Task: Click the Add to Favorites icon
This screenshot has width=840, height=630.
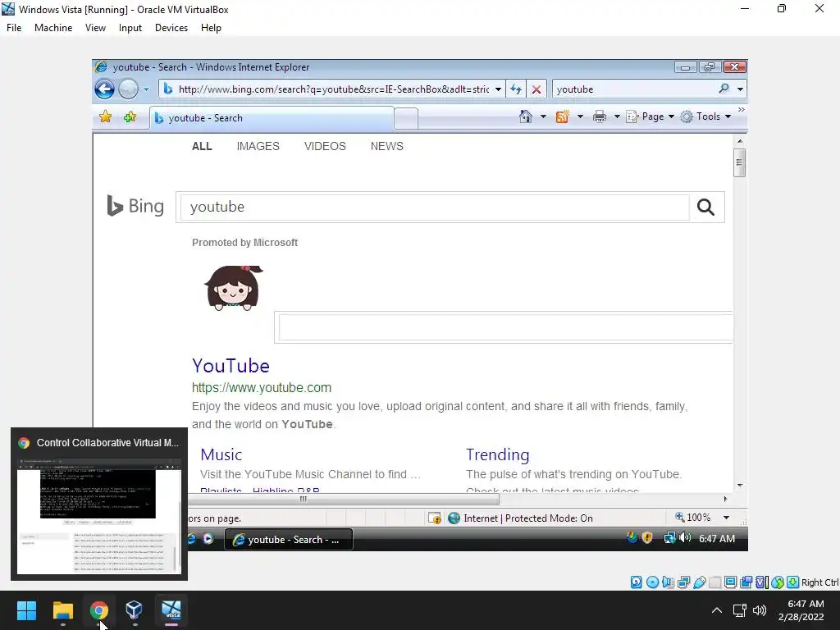Action: click(x=130, y=116)
